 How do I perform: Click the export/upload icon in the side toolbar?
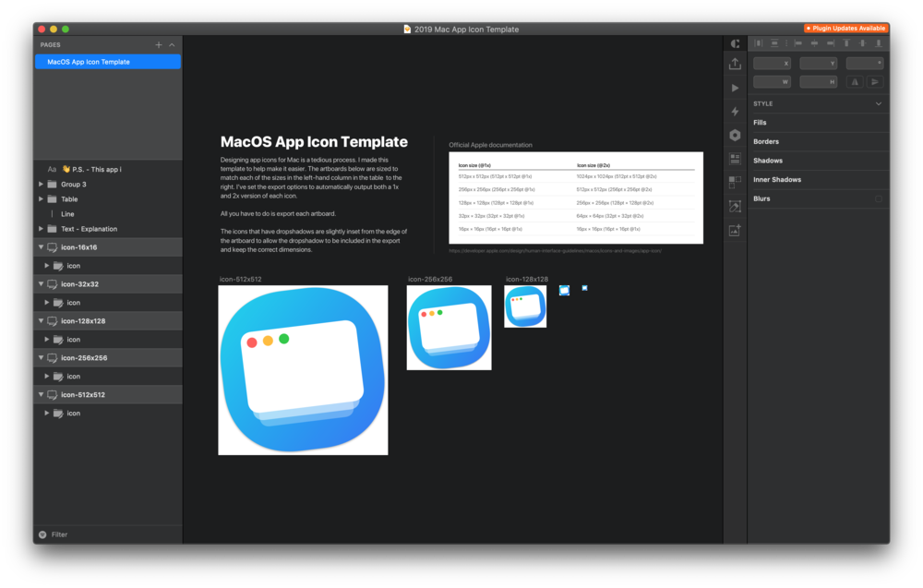[x=735, y=64]
